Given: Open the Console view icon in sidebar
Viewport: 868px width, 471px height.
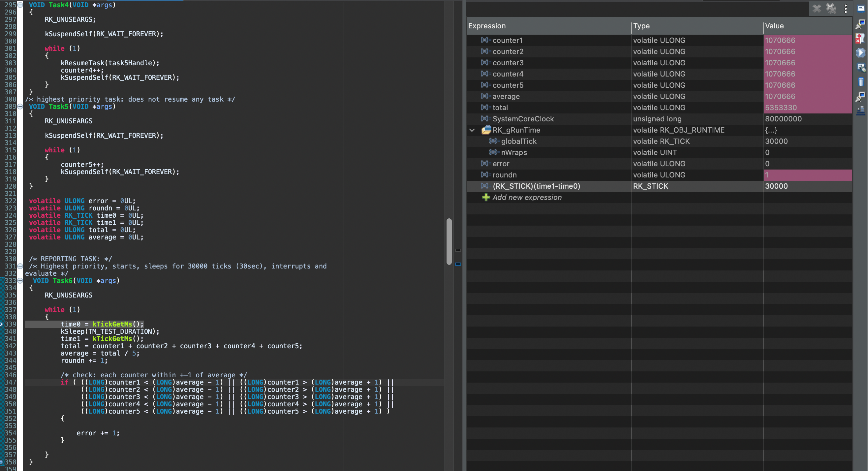Looking at the screenshot, I should tap(861, 9).
